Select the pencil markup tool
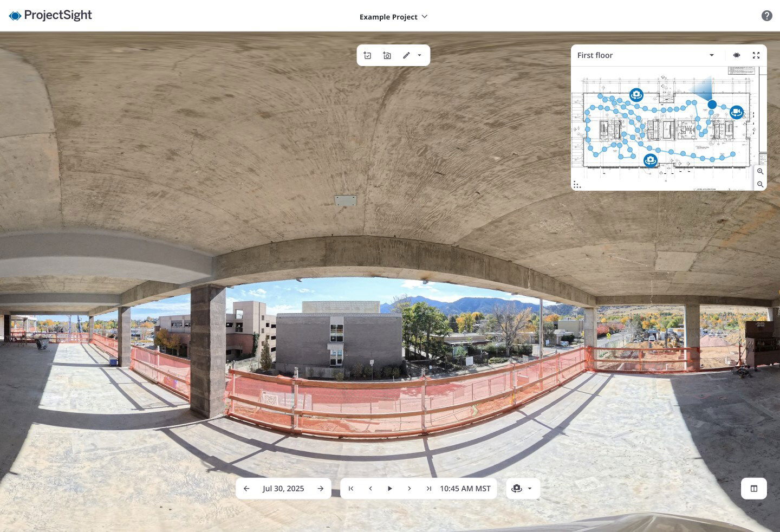The width and height of the screenshot is (780, 532). coord(406,55)
